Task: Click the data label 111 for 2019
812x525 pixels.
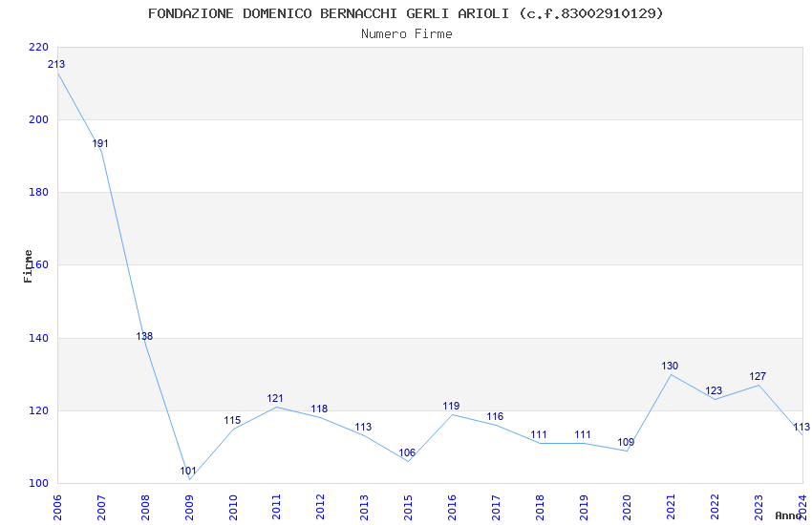Action: [x=583, y=434]
